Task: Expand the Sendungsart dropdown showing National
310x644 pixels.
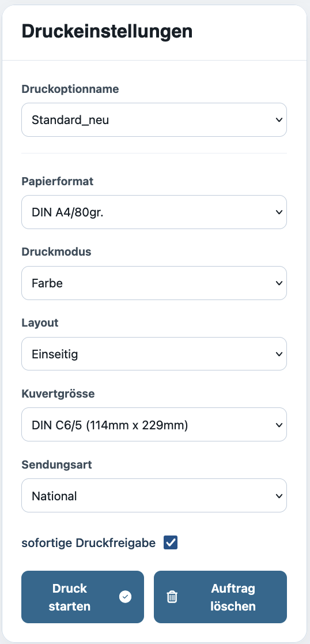Action: (154, 496)
